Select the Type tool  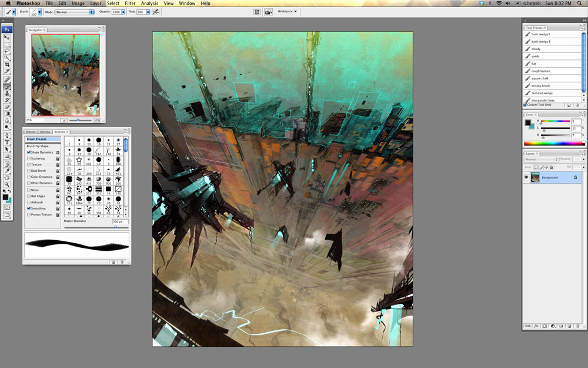(6, 142)
